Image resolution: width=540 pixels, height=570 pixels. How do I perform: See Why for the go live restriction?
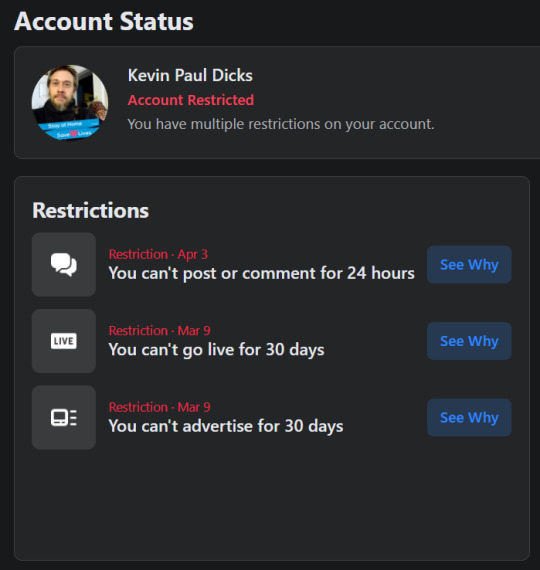[469, 341]
